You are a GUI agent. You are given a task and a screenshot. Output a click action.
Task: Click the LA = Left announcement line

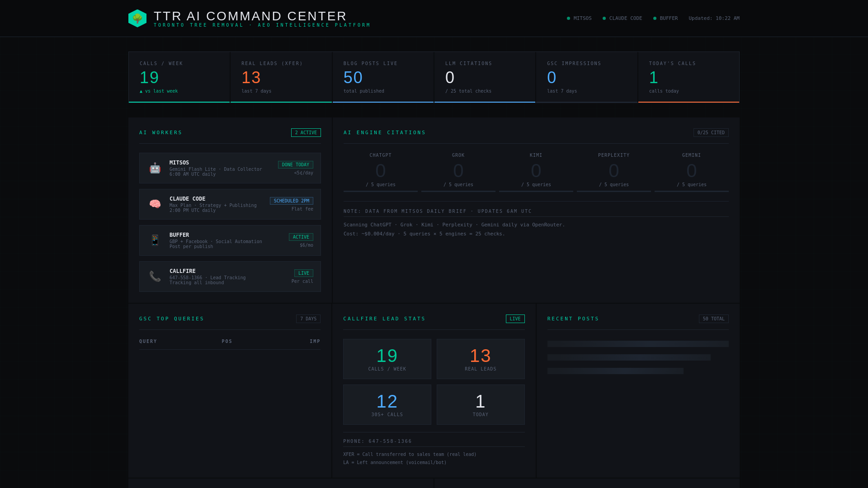point(395,463)
